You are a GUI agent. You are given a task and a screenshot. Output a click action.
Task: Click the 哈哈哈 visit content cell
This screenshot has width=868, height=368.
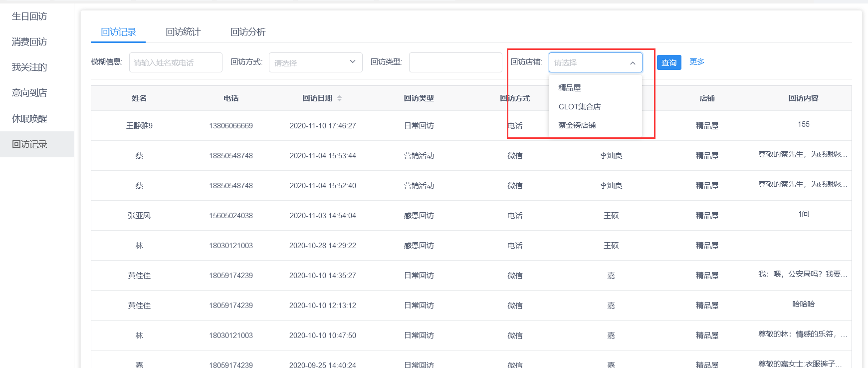804,304
